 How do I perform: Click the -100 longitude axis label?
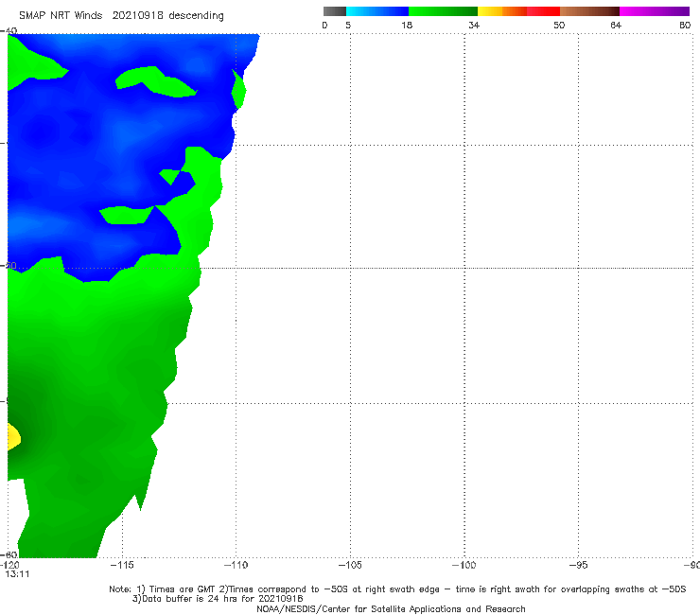464,565
